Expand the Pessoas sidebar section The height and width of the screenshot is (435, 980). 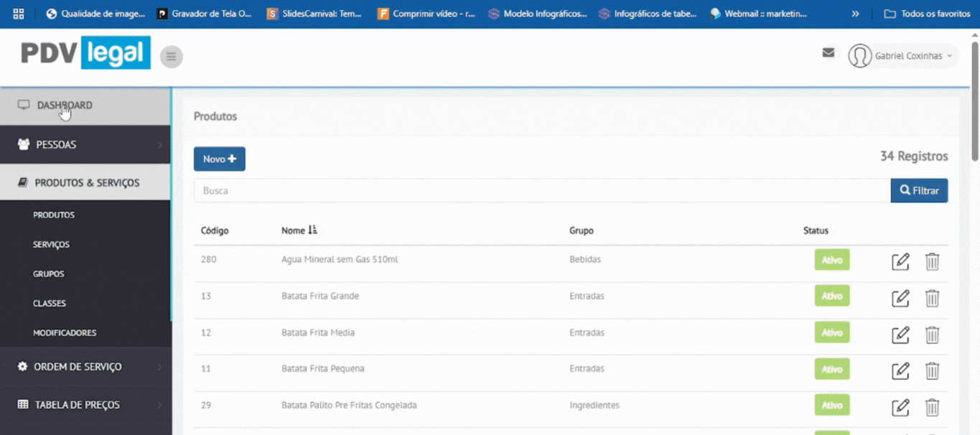click(85, 144)
